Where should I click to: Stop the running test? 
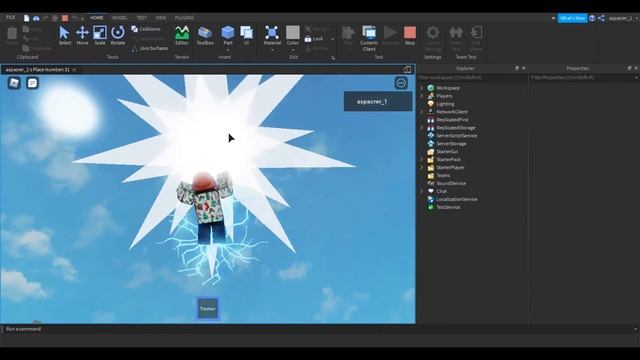tap(410, 35)
